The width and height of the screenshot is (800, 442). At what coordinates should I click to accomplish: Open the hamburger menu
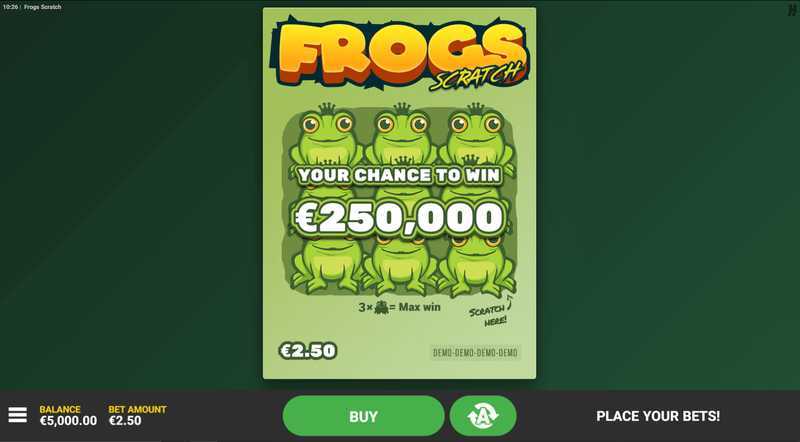click(x=17, y=415)
